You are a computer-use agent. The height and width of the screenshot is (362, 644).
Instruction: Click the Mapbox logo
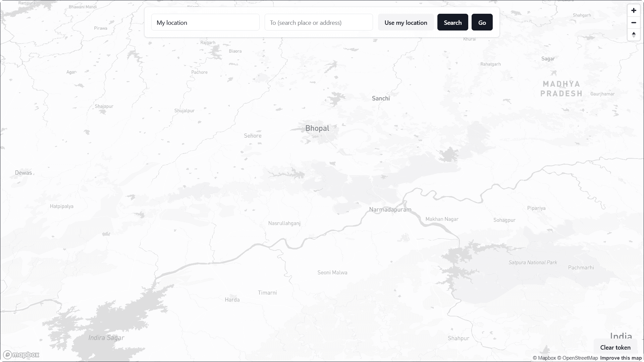21,354
